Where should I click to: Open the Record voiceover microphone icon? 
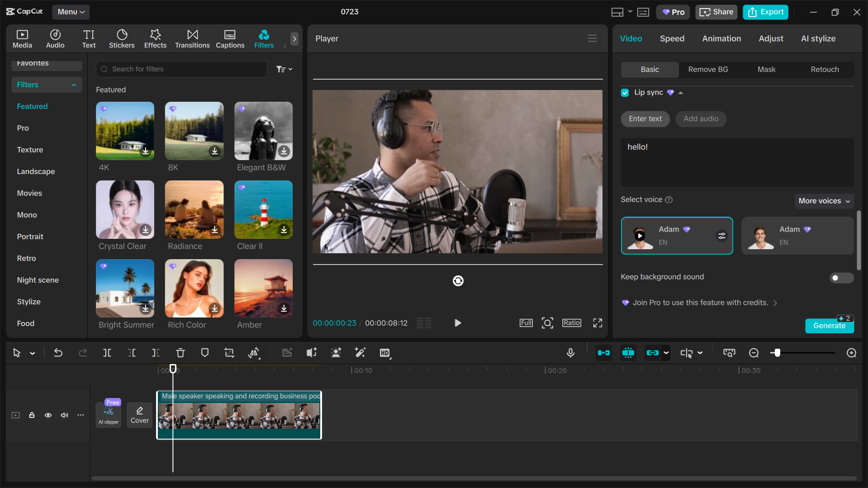570,353
